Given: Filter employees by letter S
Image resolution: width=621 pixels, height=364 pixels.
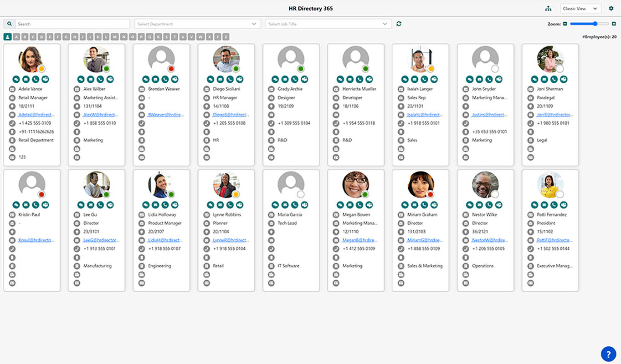Looking at the screenshot, I should pyautogui.click(x=165, y=37).
